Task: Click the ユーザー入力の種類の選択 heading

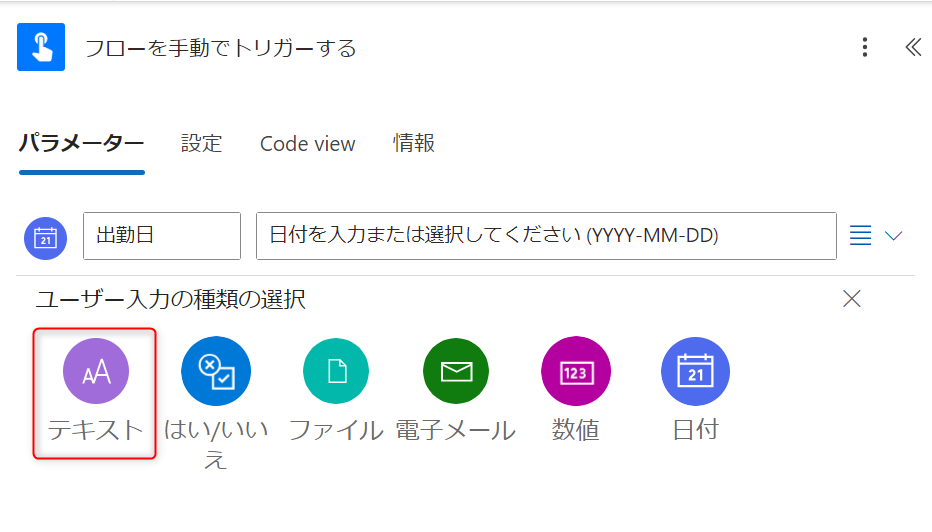Action: pos(171,299)
